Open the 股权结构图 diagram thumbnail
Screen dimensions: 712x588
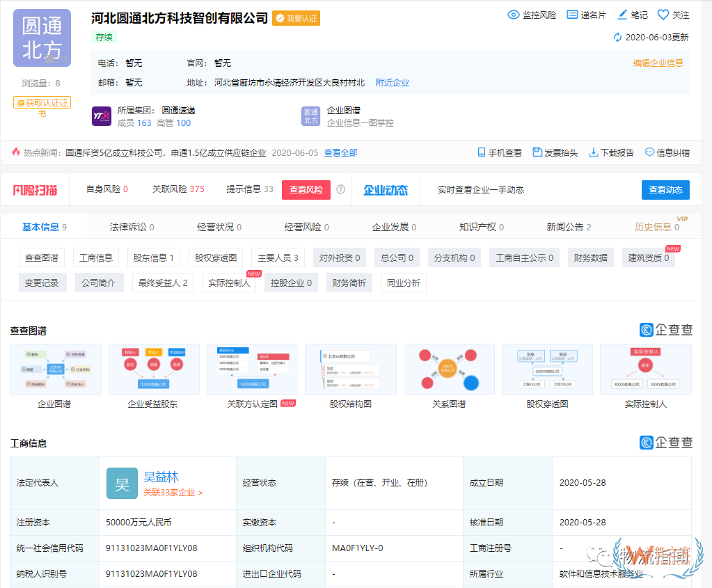tap(351, 369)
